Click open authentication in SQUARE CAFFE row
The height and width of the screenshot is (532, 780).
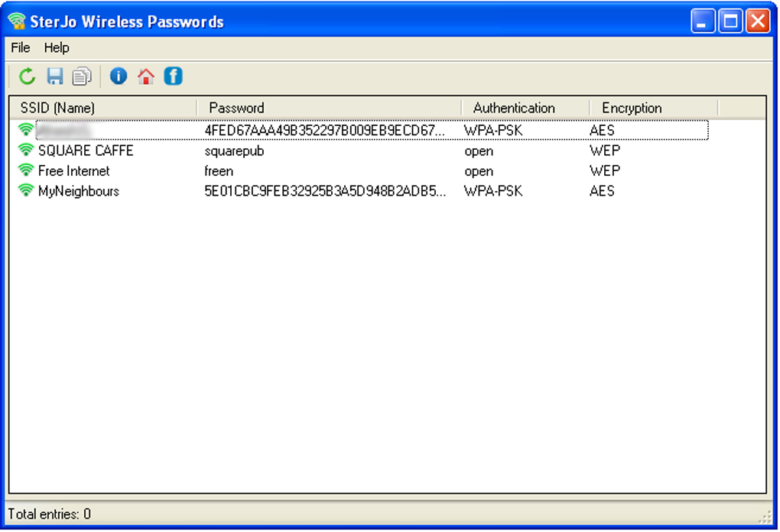[479, 151]
